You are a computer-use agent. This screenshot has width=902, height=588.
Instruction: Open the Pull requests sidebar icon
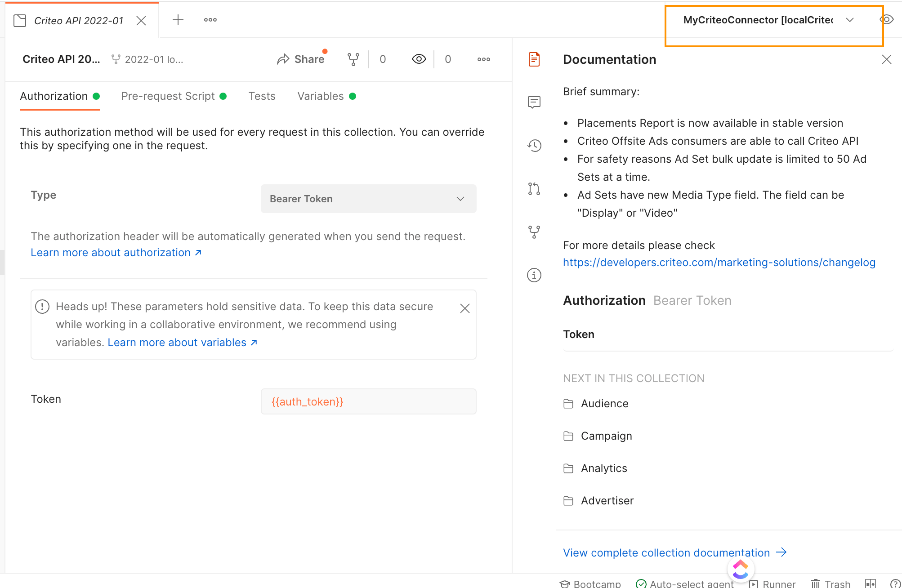(534, 189)
